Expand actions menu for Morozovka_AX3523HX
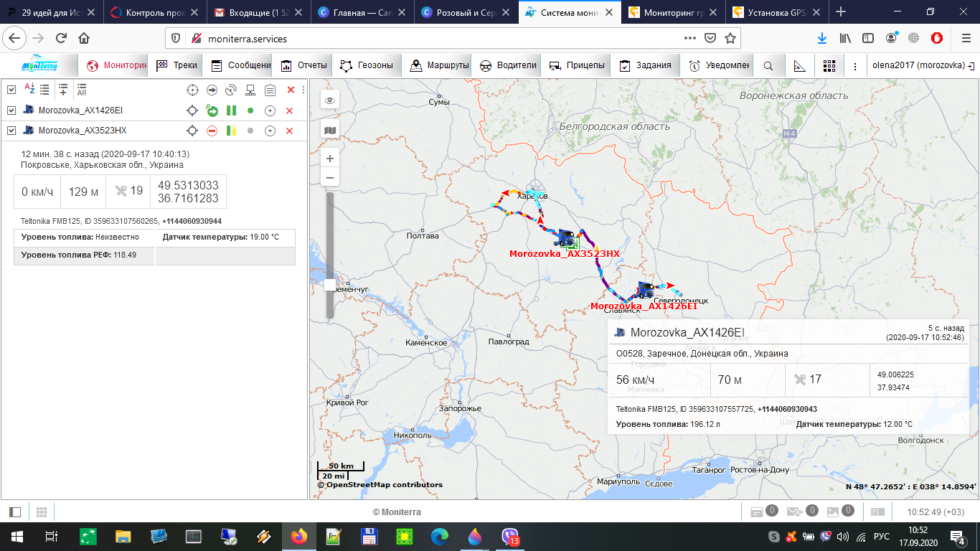This screenshot has height=551, width=980. pyautogui.click(x=270, y=131)
